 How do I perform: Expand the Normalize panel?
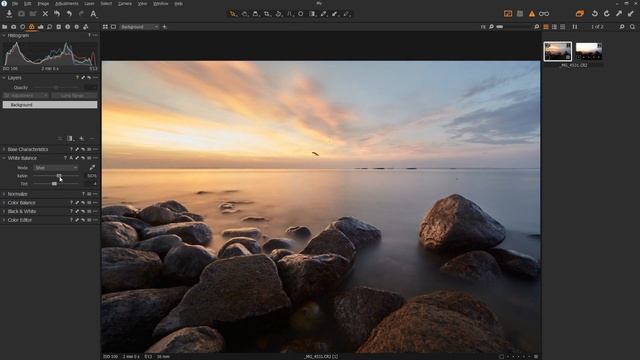4,194
